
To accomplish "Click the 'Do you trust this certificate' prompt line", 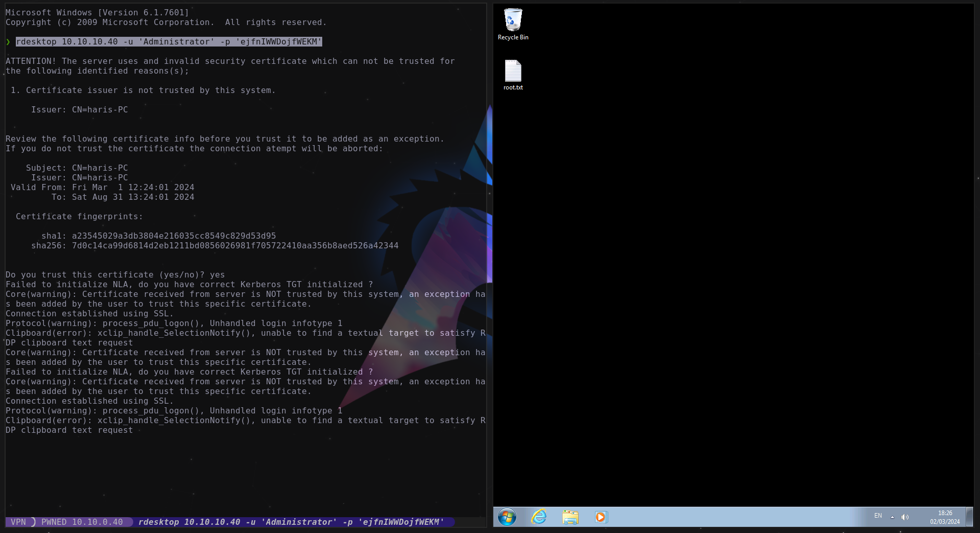I will [115, 274].
